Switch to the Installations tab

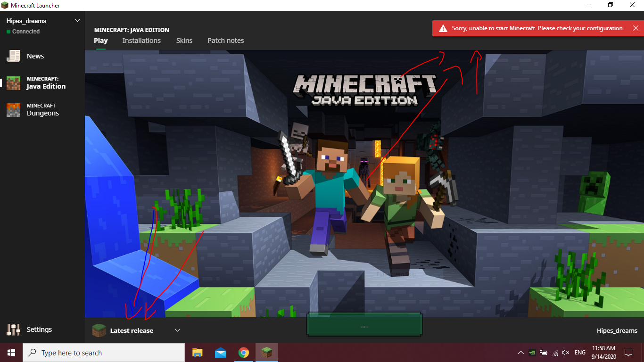coord(141,41)
